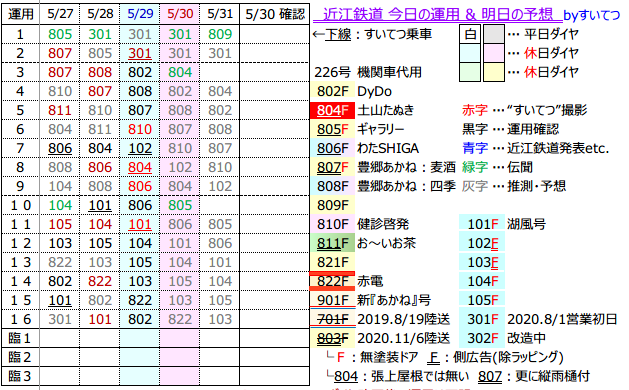Select red 811 in row 5 under 5/27
Image resolution: width=629 pixels, height=390 pixels.
(x=60, y=110)
